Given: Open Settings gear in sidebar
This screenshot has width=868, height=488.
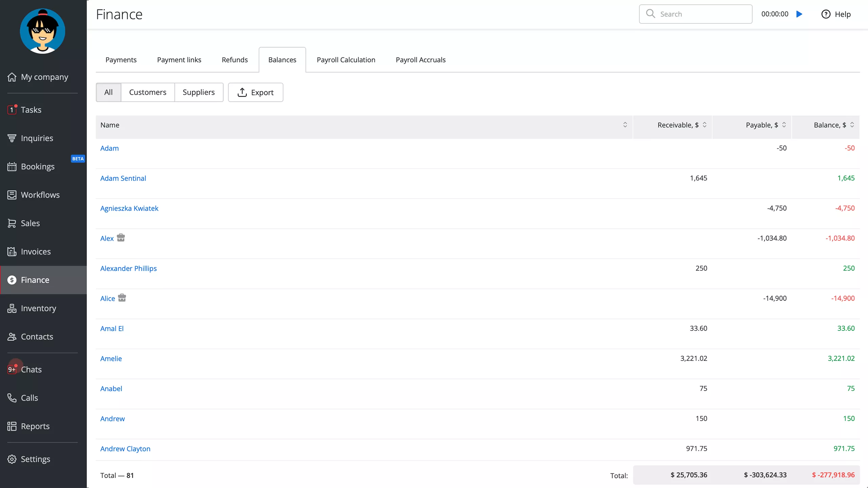Looking at the screenshot, I should 12,459.
